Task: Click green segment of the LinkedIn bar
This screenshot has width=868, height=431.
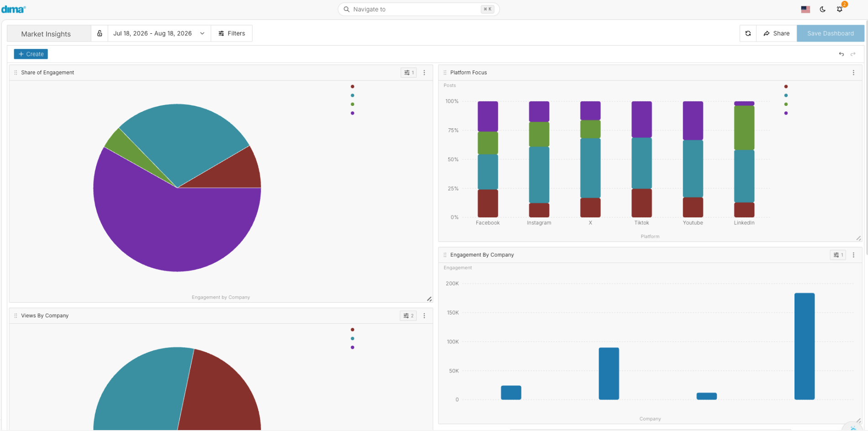Action: (744, 128)
